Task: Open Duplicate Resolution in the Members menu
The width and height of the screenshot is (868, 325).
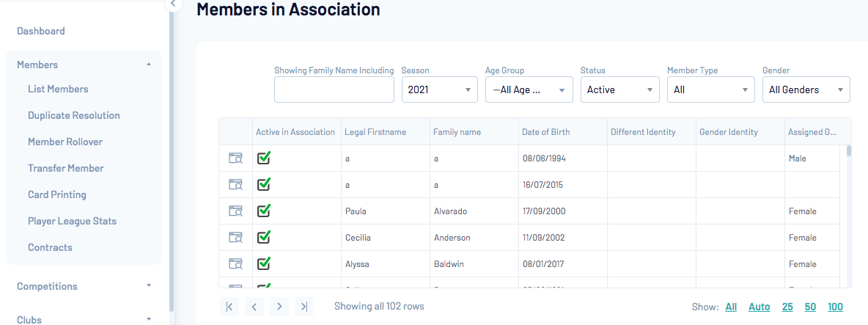Action: [74, 115]
